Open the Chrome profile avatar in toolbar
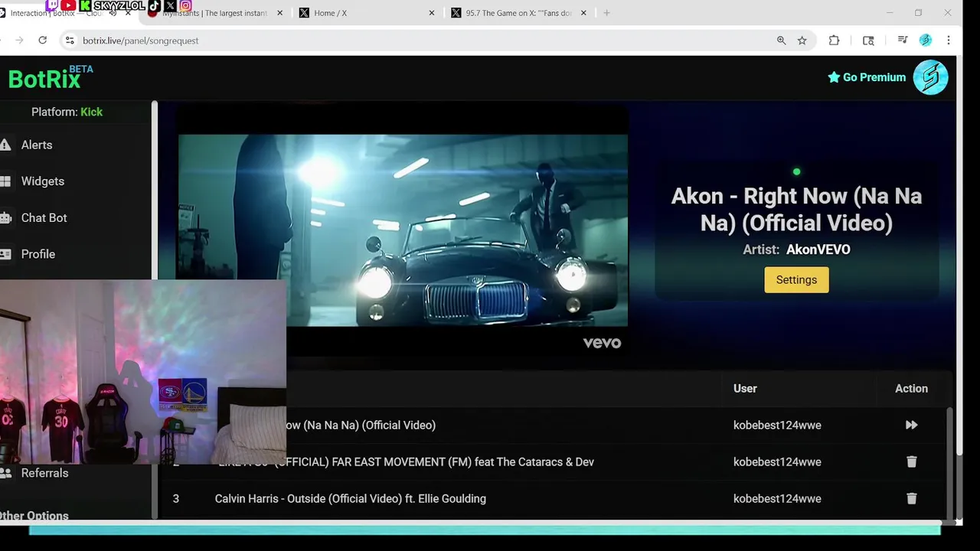The image size is (980, 551). click(926, 41)
